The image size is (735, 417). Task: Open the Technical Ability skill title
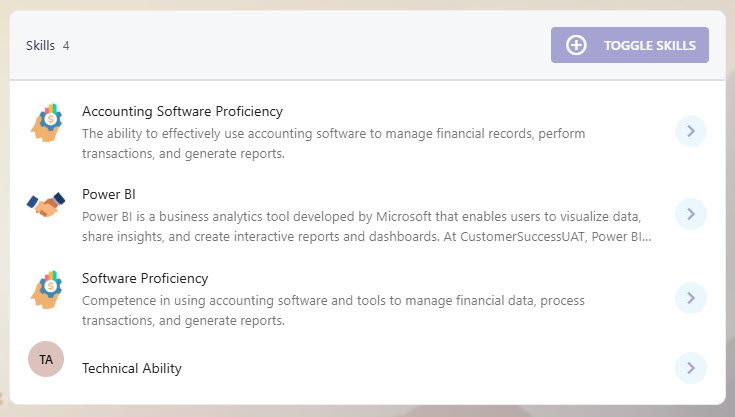[132, 368]
